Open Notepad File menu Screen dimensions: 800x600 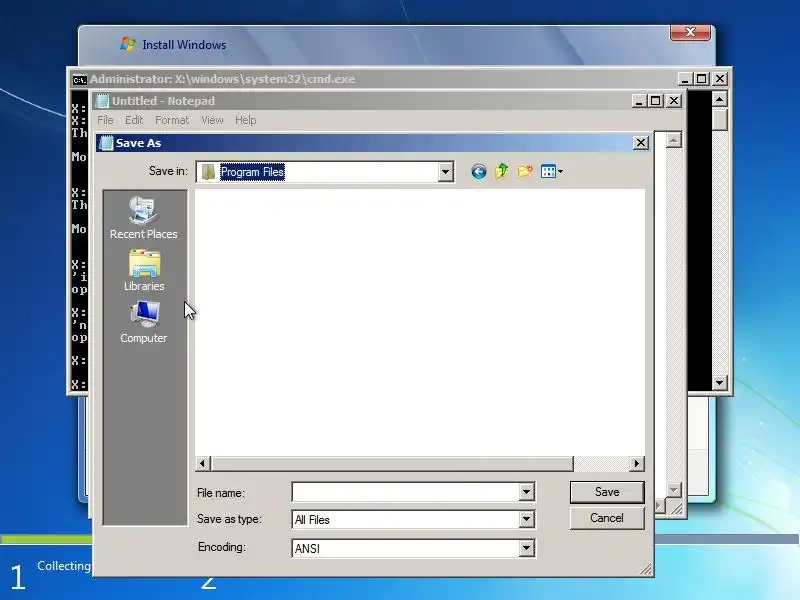pos(105,120)
